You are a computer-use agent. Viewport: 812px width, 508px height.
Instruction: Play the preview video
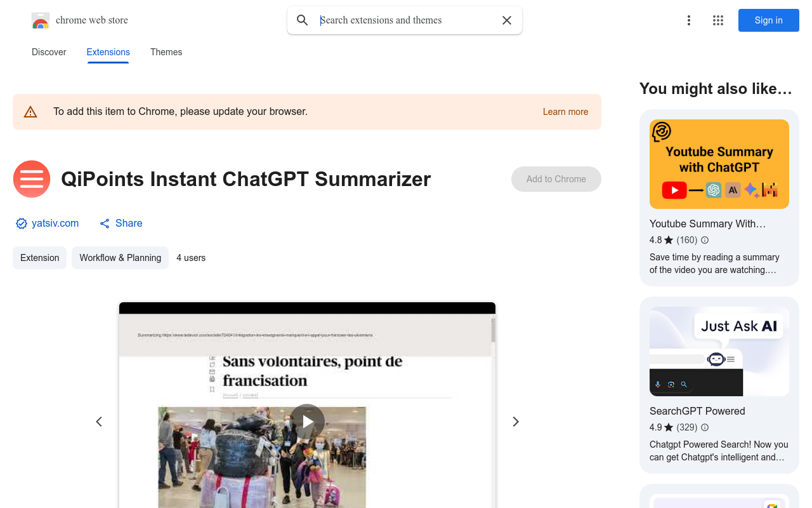[308, 421]
